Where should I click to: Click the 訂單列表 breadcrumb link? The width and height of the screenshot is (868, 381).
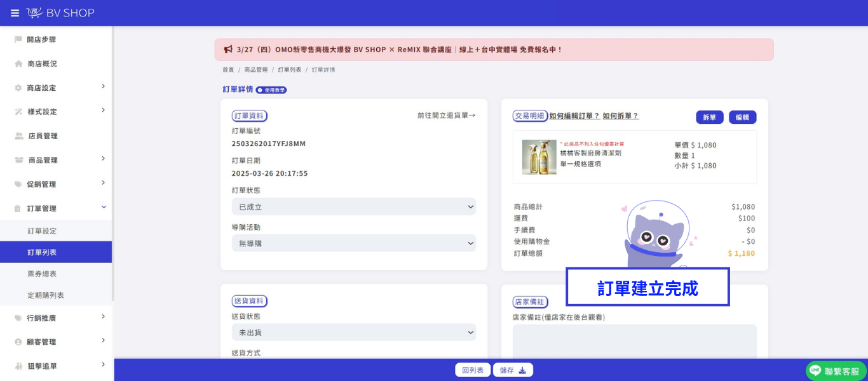tap(290, 70)
